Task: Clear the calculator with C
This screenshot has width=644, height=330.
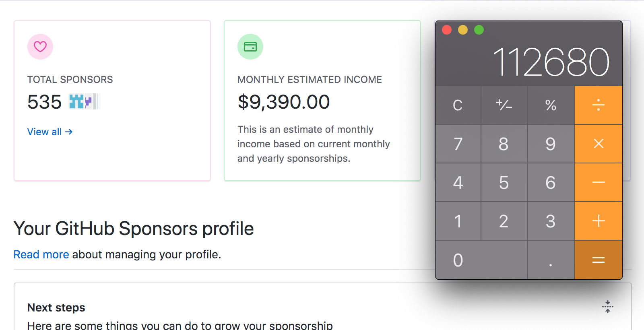Action: pos(458,105)
